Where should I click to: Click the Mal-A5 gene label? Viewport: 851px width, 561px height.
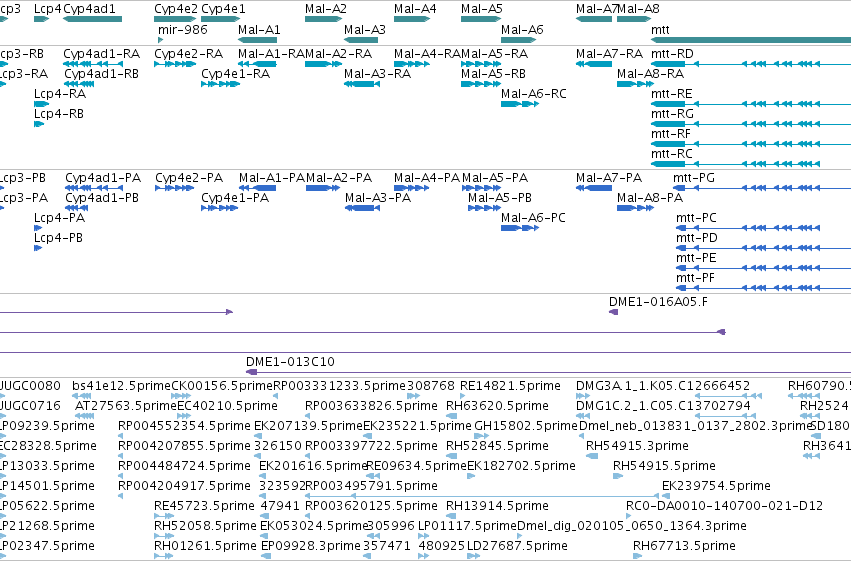point(482,9)
